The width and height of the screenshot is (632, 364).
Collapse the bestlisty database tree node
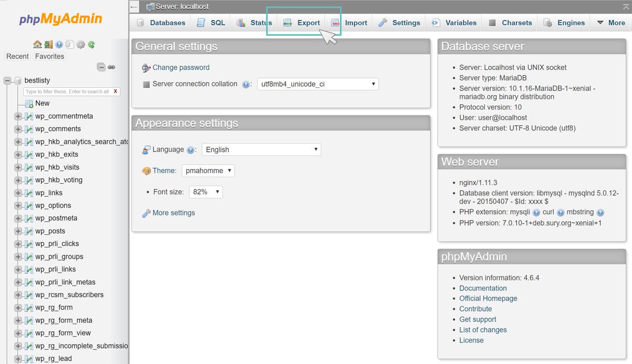coord(7,81)
